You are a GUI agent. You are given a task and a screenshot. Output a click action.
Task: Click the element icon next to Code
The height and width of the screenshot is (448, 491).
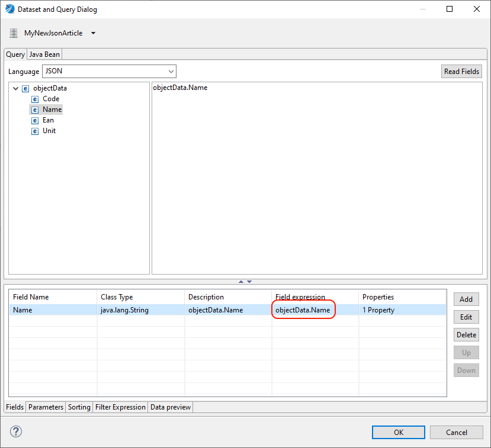35,99
